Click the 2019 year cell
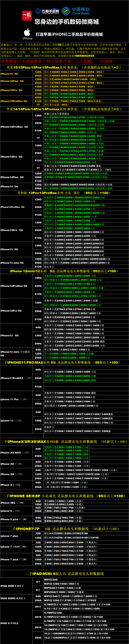Viewport: 129px width, 644px height. point(38,627)
